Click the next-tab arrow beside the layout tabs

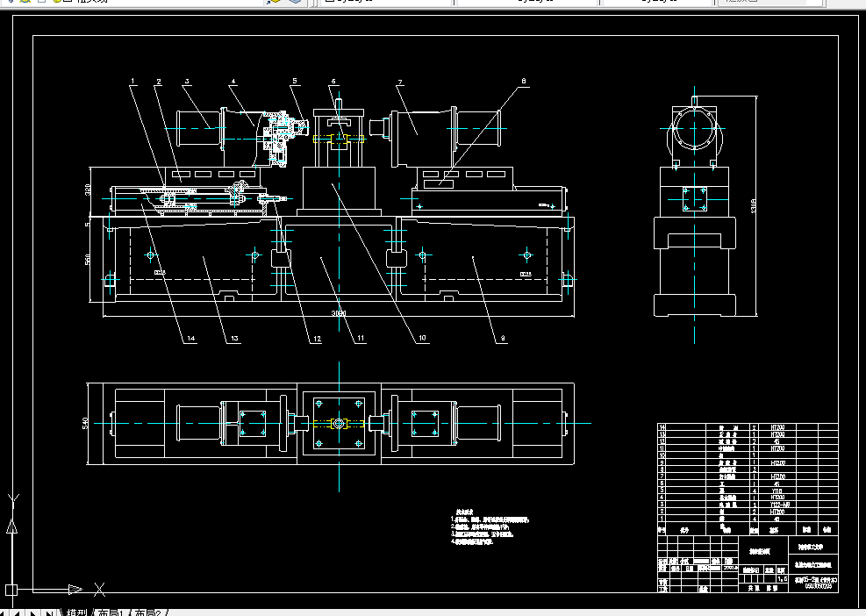point(33,612)
